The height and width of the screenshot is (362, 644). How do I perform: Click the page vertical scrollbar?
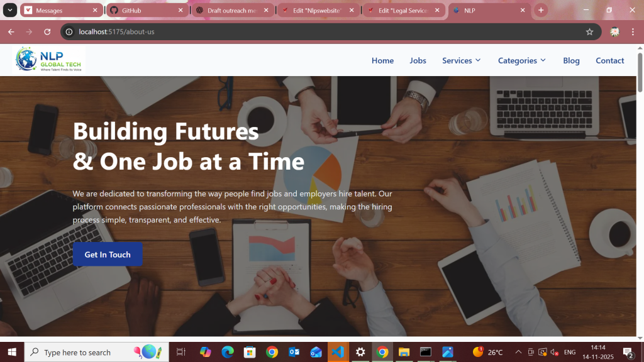point(640,72)
